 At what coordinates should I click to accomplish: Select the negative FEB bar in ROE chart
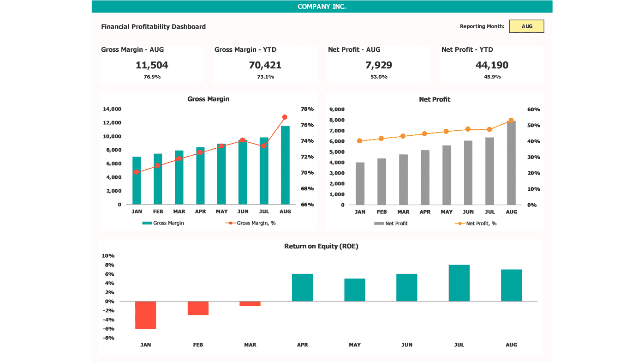click(x=198, y=308)
